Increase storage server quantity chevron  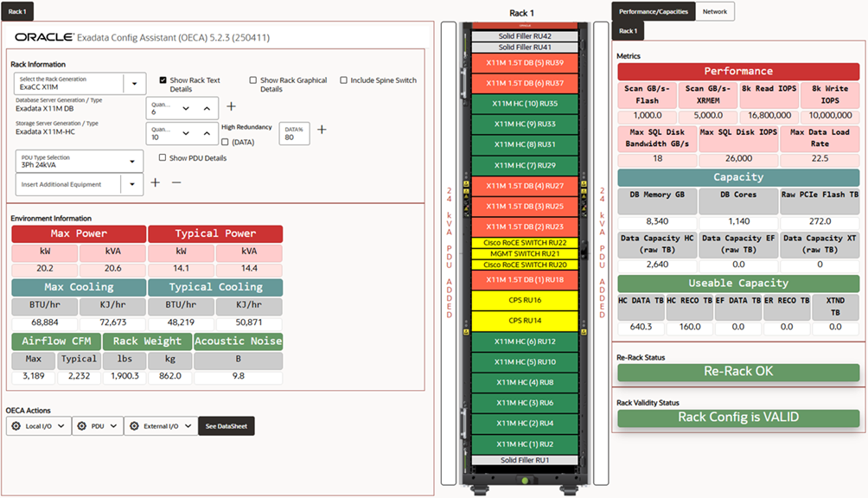coord(207,133)
